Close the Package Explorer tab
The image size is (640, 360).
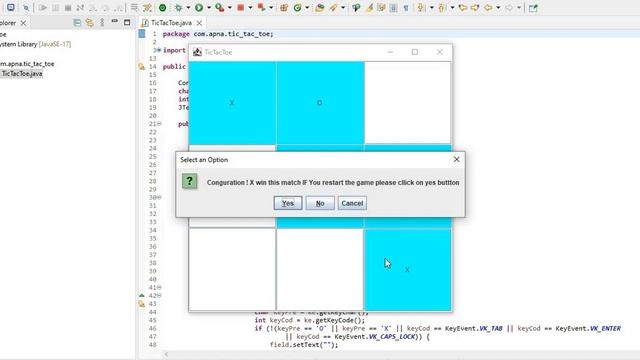pos(23,23)
